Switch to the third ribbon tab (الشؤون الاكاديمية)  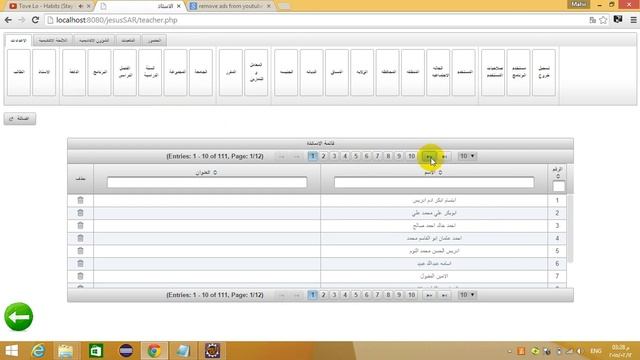click(94, 40)
